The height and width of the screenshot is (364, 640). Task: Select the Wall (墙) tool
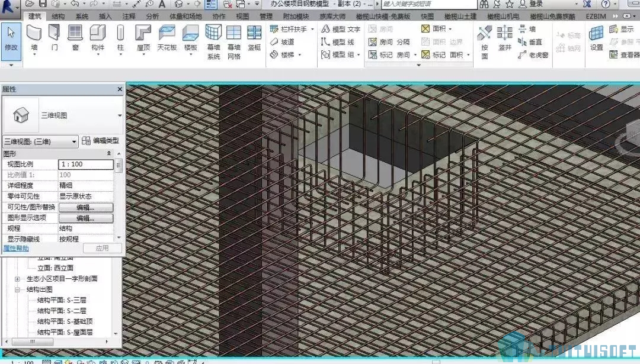click(34, 38)
